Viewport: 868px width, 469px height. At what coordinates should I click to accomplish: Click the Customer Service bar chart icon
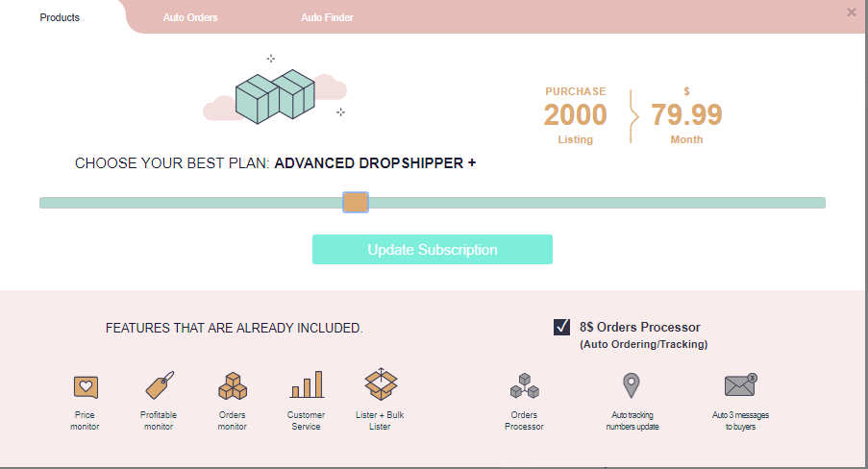pyautogui.click(x=307, y=385)
